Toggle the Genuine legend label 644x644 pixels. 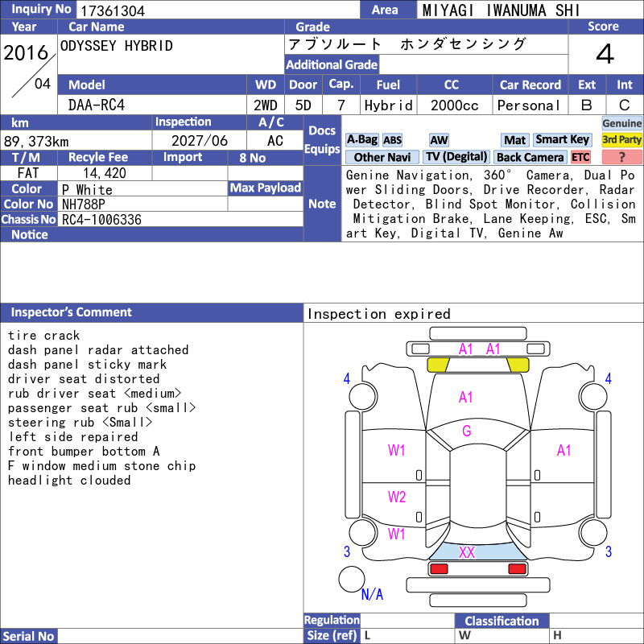[x=621, y=123]
